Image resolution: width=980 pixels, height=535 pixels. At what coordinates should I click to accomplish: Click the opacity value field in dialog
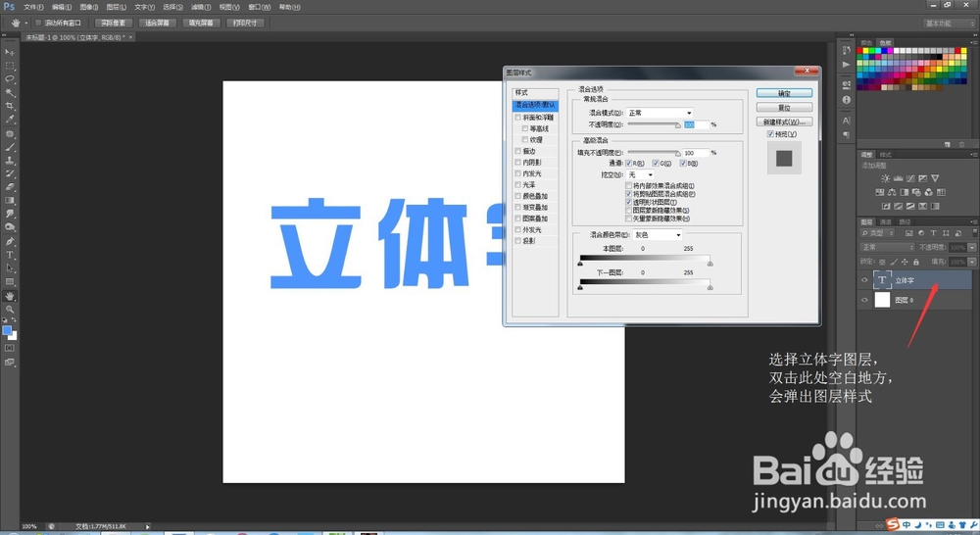[696, 125]
